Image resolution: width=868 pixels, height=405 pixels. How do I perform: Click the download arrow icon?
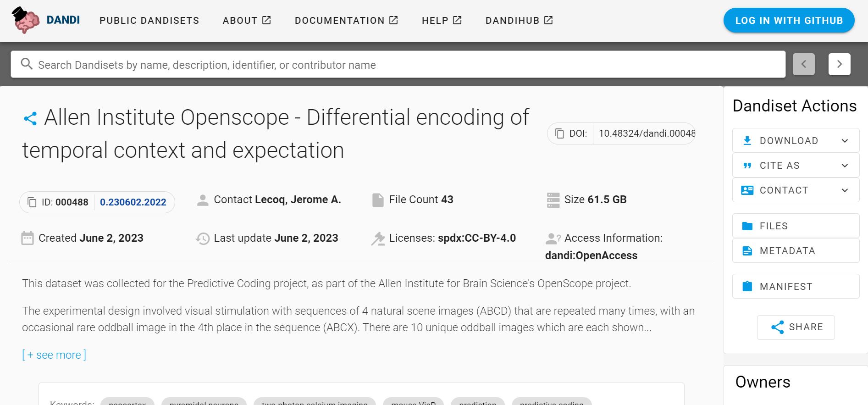747,140
